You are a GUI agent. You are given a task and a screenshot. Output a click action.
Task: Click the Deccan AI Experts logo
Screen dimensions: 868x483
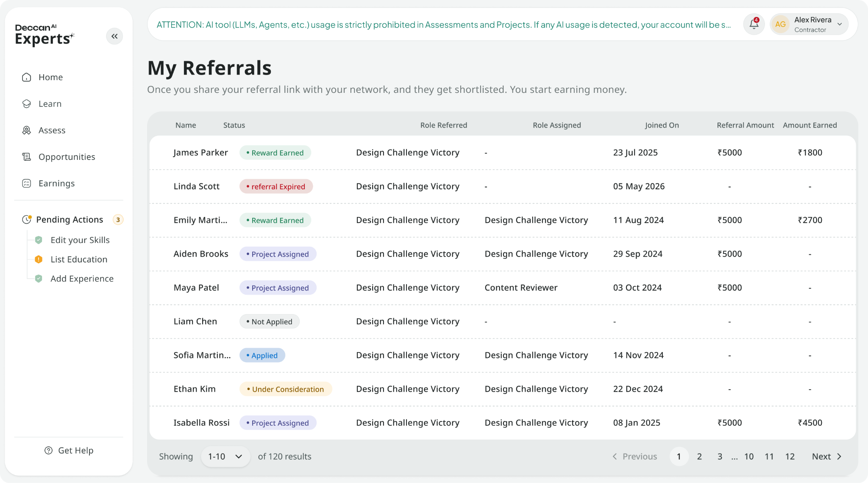coord(45,35)
